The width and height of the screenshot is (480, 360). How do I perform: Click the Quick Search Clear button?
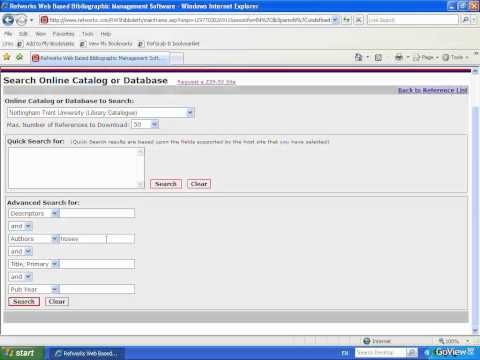point(199,184)
